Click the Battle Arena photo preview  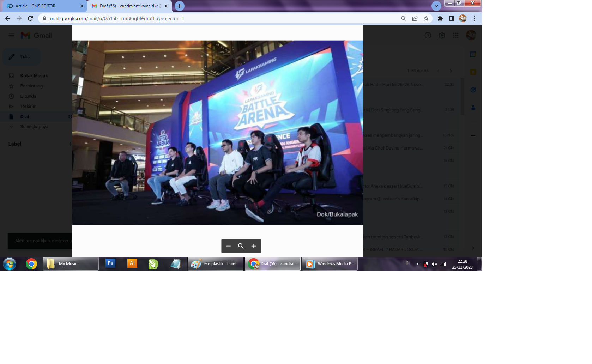pyautogui.click(x=218, y=133)
